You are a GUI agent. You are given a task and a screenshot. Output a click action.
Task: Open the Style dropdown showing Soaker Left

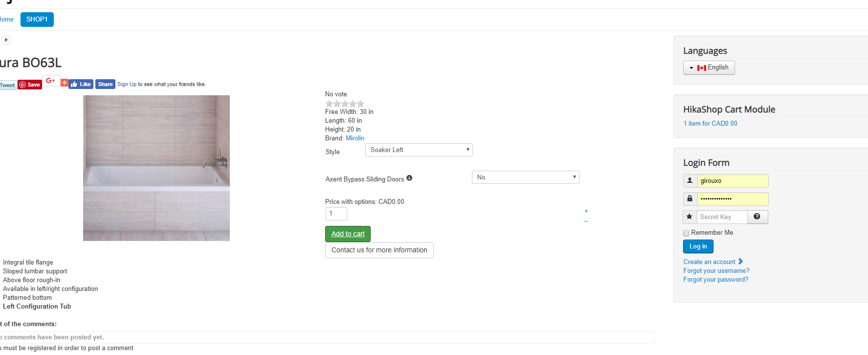419,150
